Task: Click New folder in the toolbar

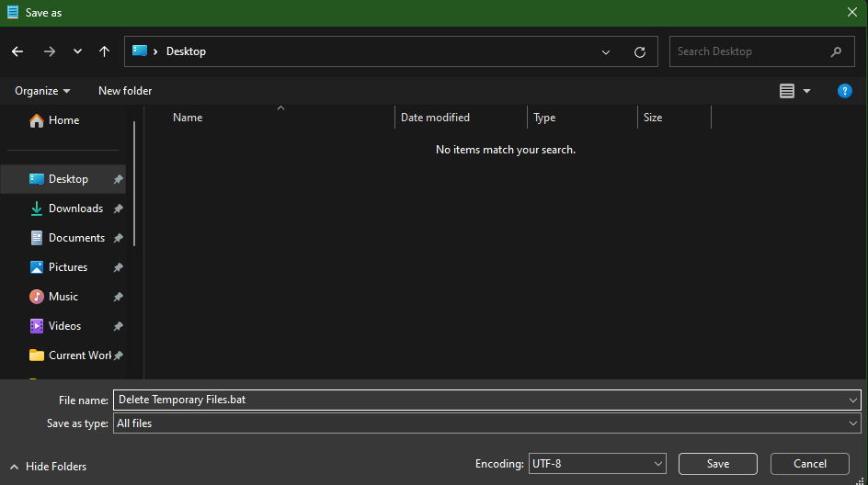Action: point(125,91)
